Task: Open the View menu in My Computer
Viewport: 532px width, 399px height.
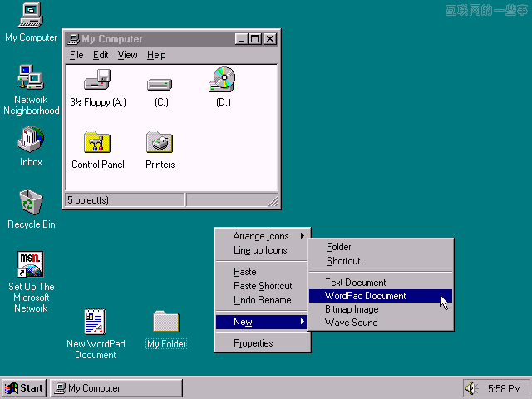Action: pos(127,55)
